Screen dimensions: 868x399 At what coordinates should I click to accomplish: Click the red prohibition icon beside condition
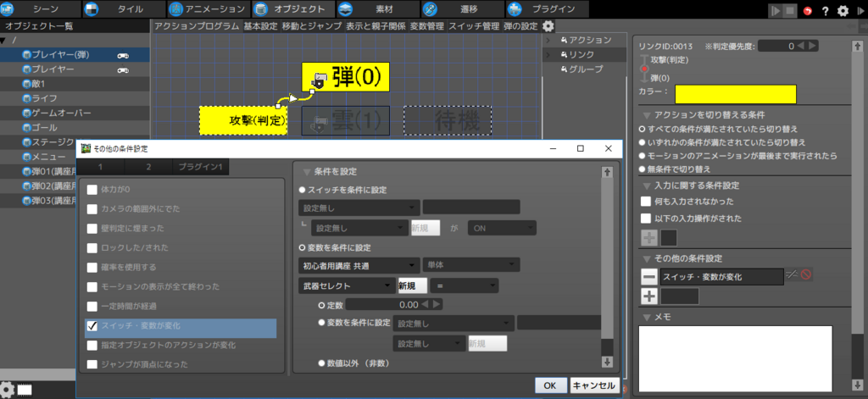(805, 274)
